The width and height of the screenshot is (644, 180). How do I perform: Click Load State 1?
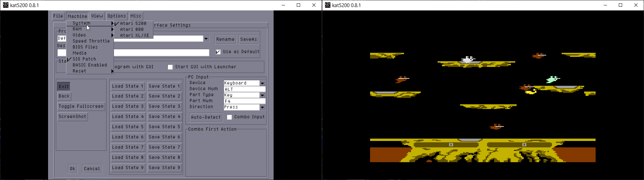point(128,86)
